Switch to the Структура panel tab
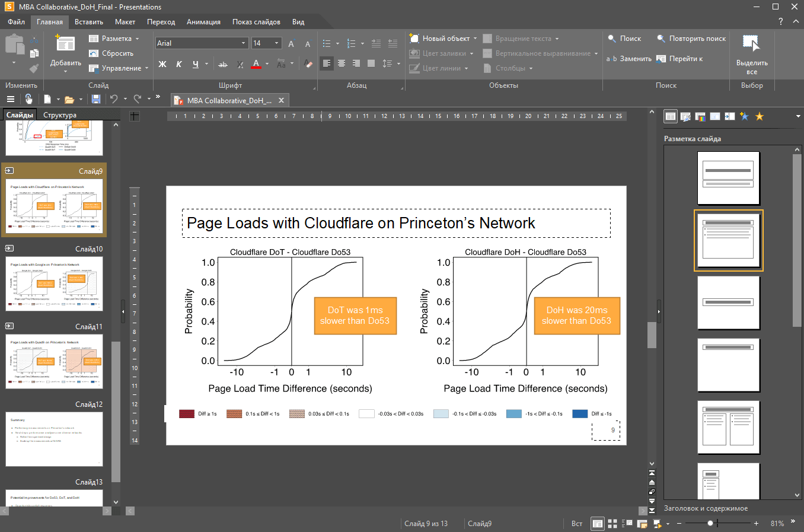 coord(60,115)
